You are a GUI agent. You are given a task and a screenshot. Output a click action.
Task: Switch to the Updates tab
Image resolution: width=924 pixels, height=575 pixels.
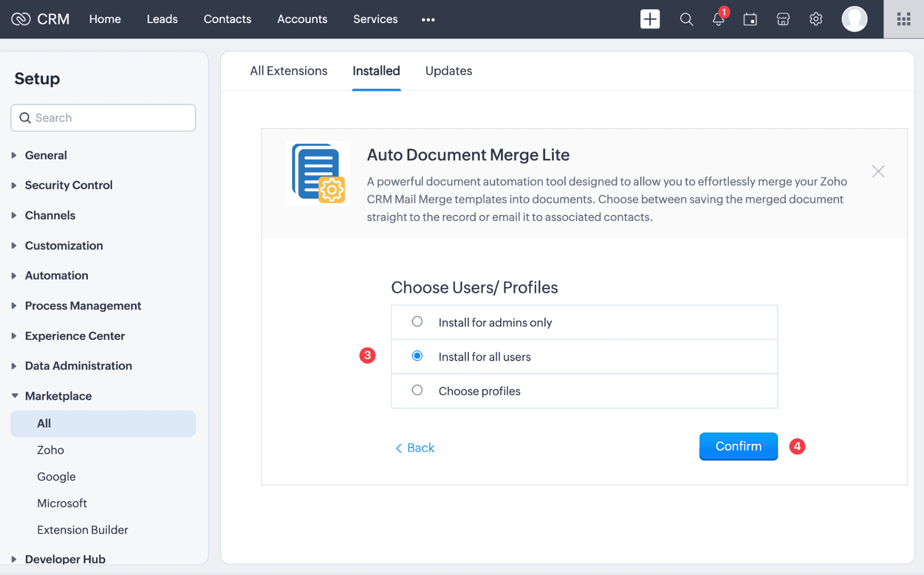pyautogui.click(x=449, y=71)
